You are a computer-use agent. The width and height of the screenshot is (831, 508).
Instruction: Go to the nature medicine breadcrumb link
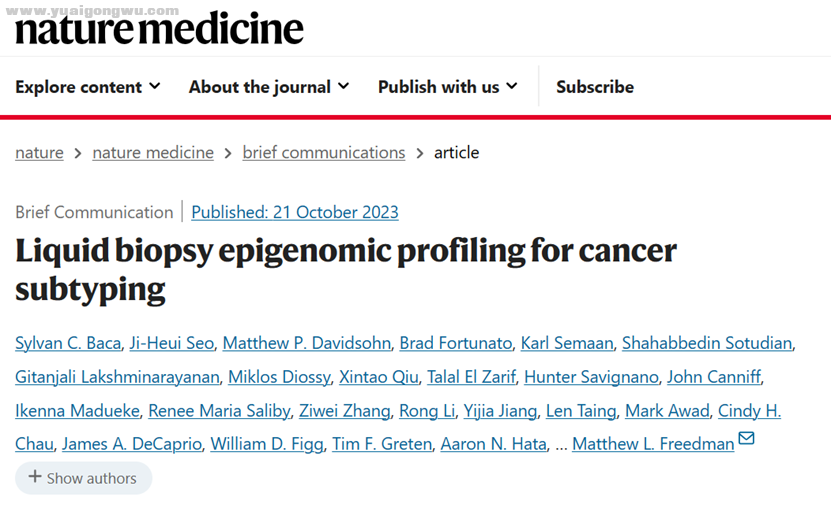coord(153,153)
